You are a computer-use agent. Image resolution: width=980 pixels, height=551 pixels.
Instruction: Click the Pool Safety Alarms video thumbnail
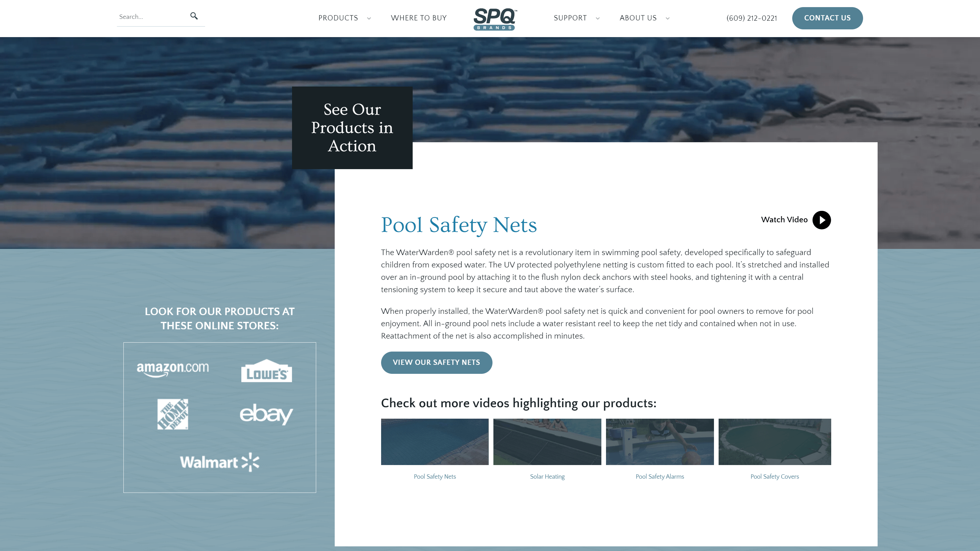point(660,441)
